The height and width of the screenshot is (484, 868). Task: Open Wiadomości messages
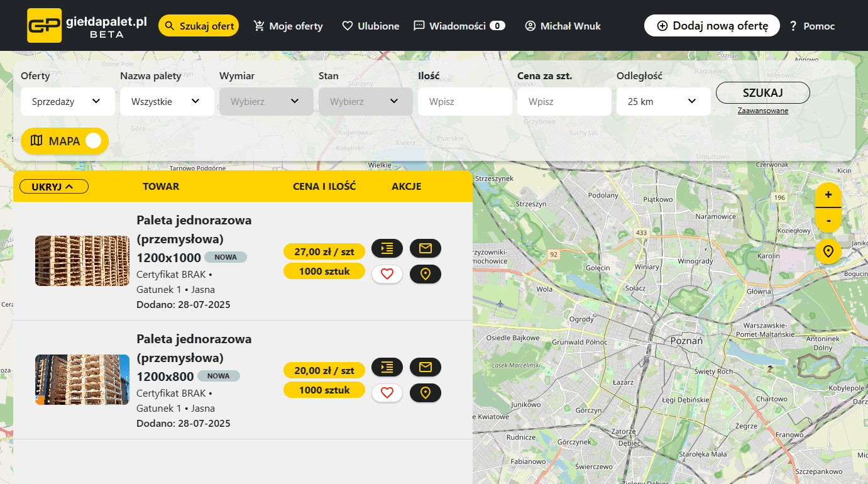pyautogui.click(x=459, y=26)
